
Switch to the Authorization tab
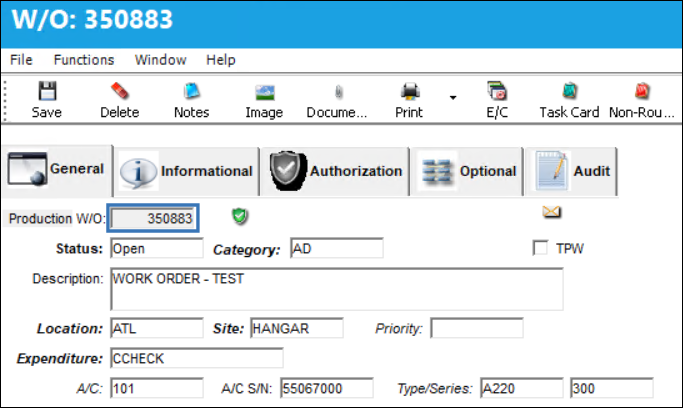(335, 171)
